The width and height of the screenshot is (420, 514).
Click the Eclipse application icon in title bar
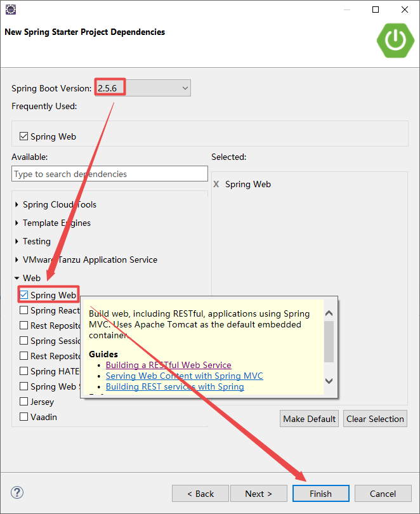(11, 10)
